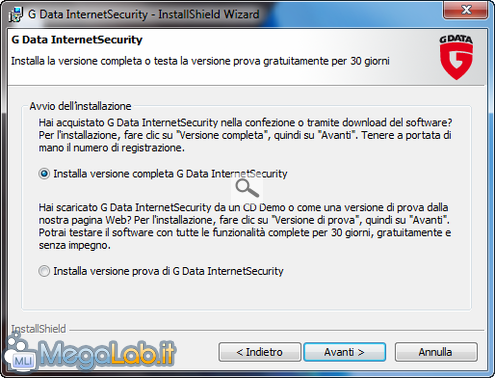Click label "Installa versione completa G Data InternetSecurity"
The height and width of the screenshot is (378, 495).
(x=170, y=174)
